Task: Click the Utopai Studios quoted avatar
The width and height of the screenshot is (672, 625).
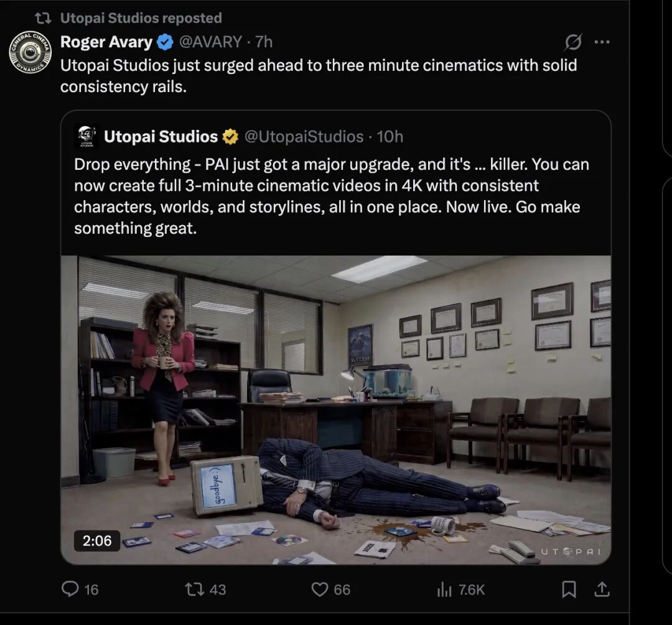Action: [86, 136]
